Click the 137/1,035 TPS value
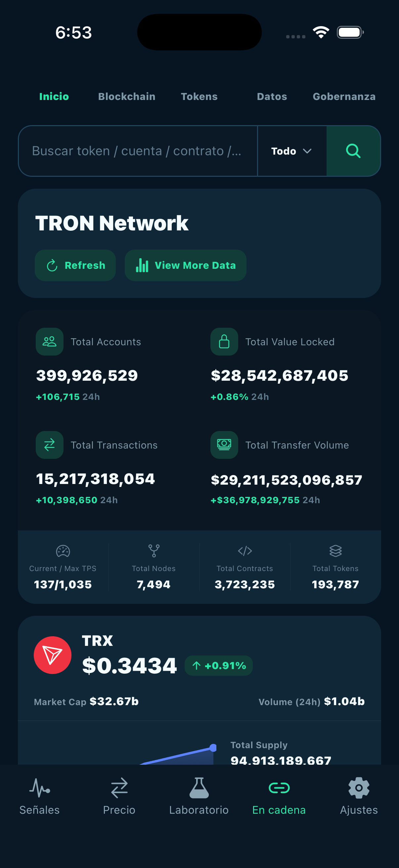The height and width of the screenshot is (868, 399). 63,584
